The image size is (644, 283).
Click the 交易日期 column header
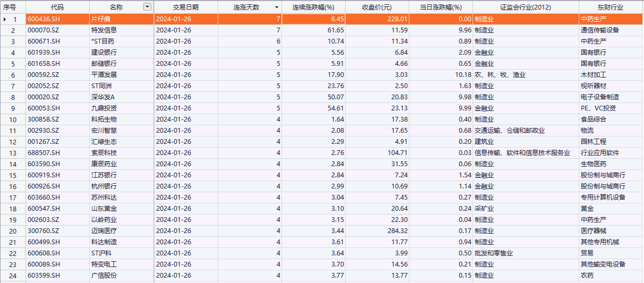click(185, 7)
